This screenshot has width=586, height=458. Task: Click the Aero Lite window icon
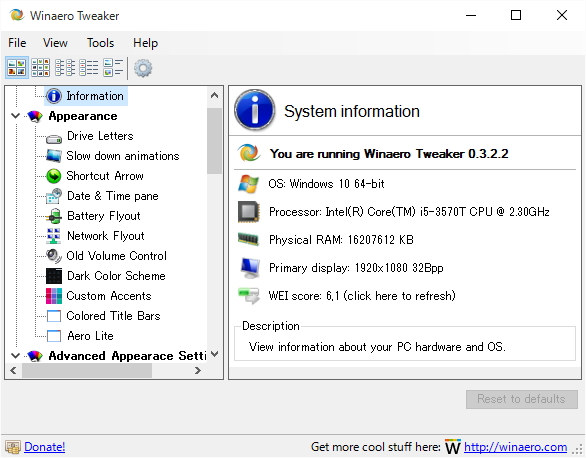pos(54,336)
